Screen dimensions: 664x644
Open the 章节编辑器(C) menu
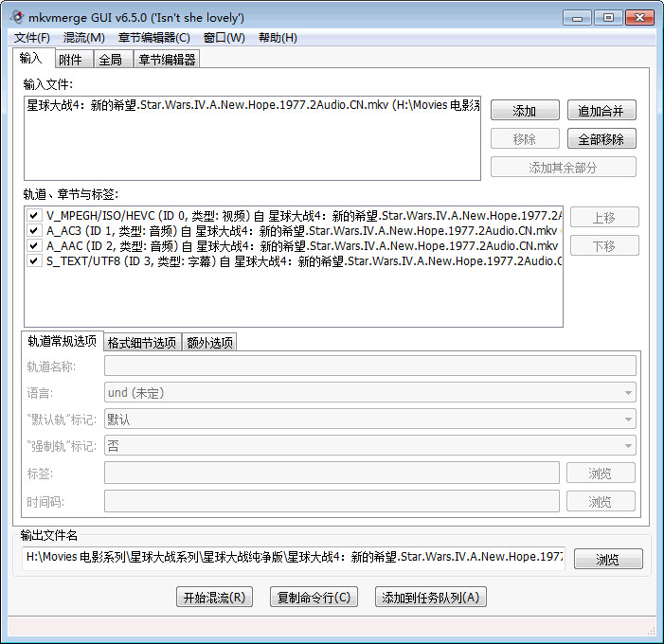tap(153, 38)
